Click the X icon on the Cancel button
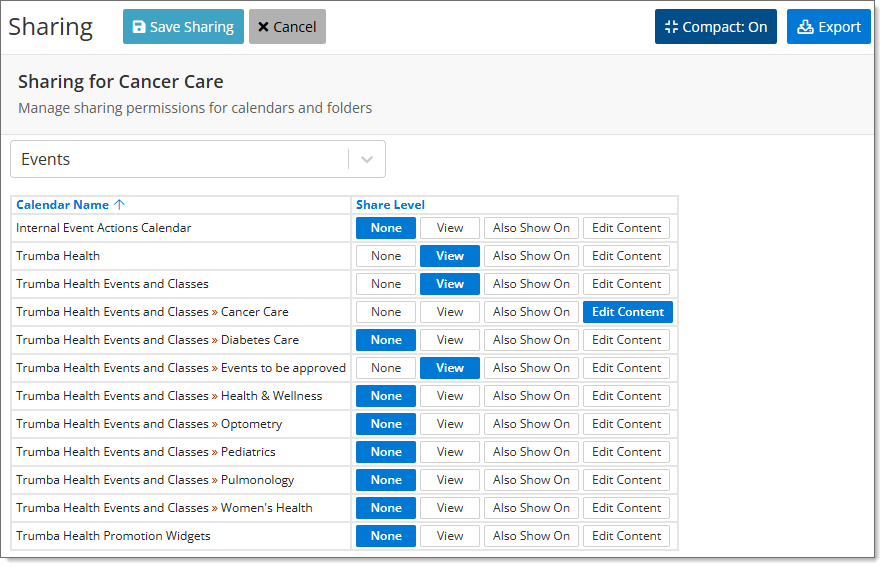The height and width of the screenshot is (568, 885). (x=263, y=27)
